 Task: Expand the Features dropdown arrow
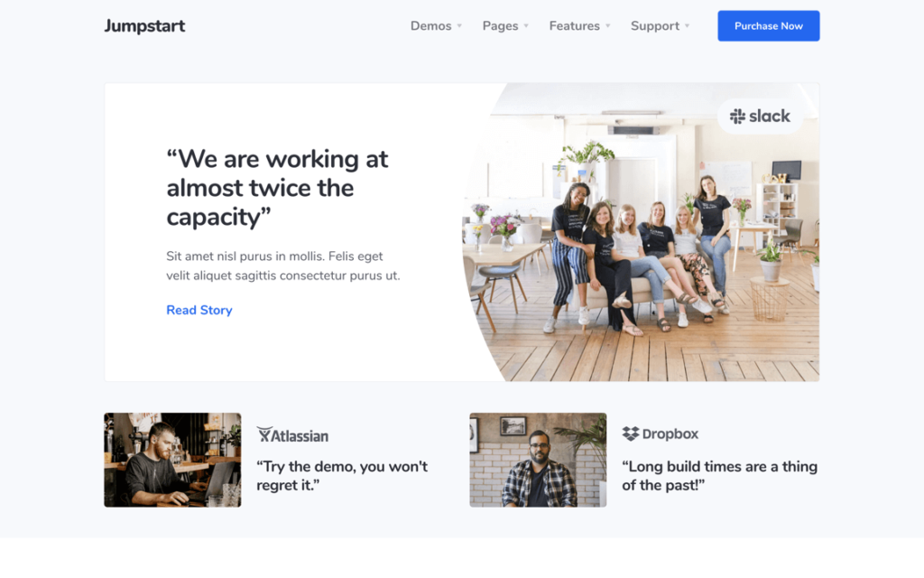point(608,26)
